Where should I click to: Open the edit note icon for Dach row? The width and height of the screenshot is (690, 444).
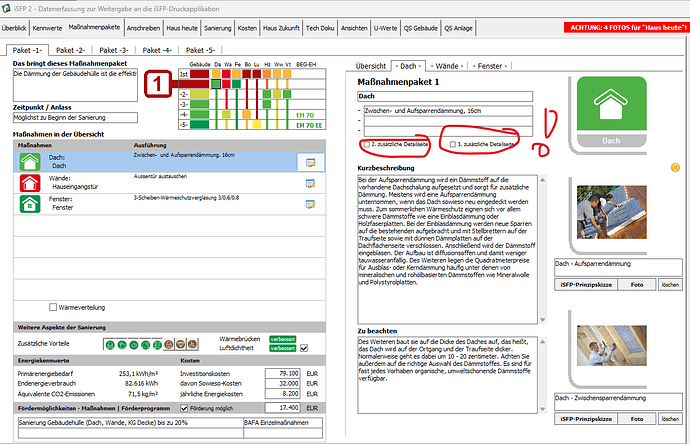(311, 162)
